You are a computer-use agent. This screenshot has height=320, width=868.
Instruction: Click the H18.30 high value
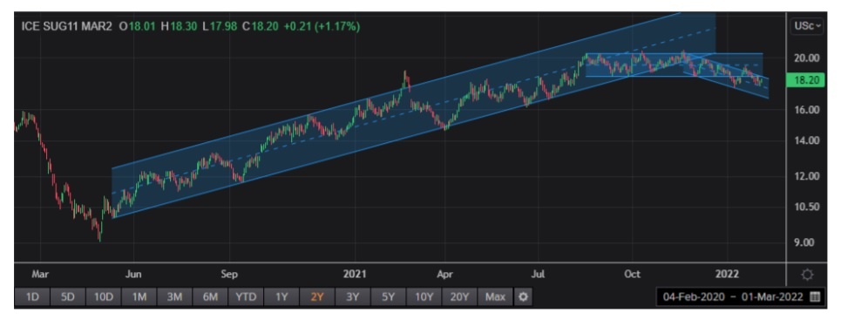pos(179,26)
